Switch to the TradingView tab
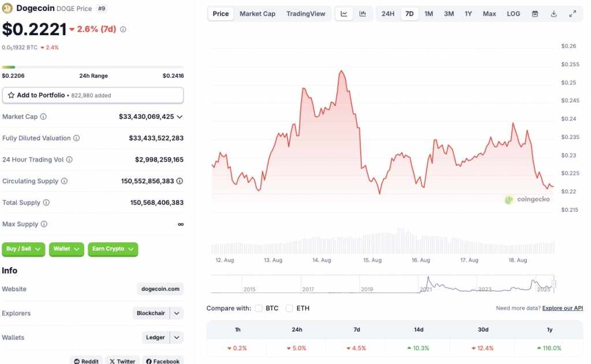 pos(306,13)
